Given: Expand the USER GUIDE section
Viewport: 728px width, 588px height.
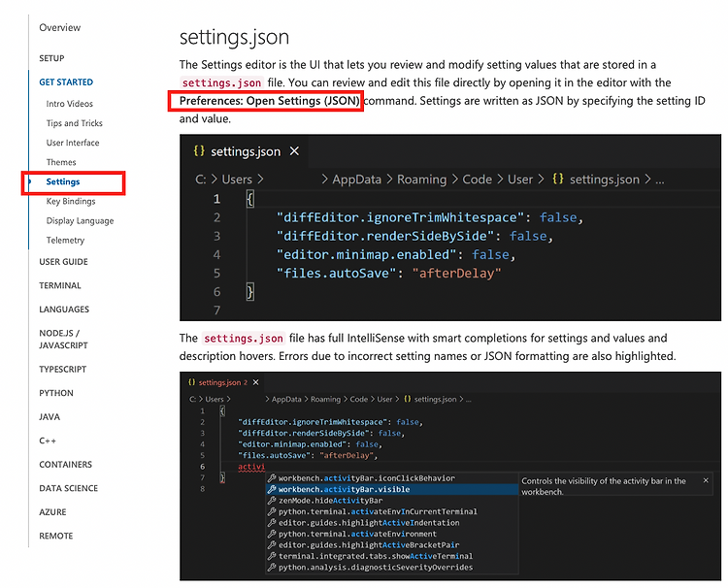Looking at the screenshot, I should point(63,262).
